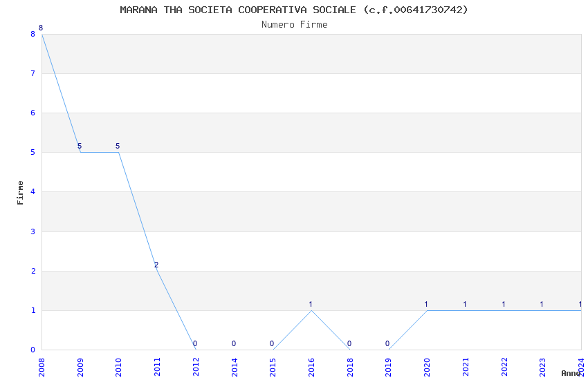Select the 2012 year label
This screenshot has height=380, width=588.
point(196,368)
